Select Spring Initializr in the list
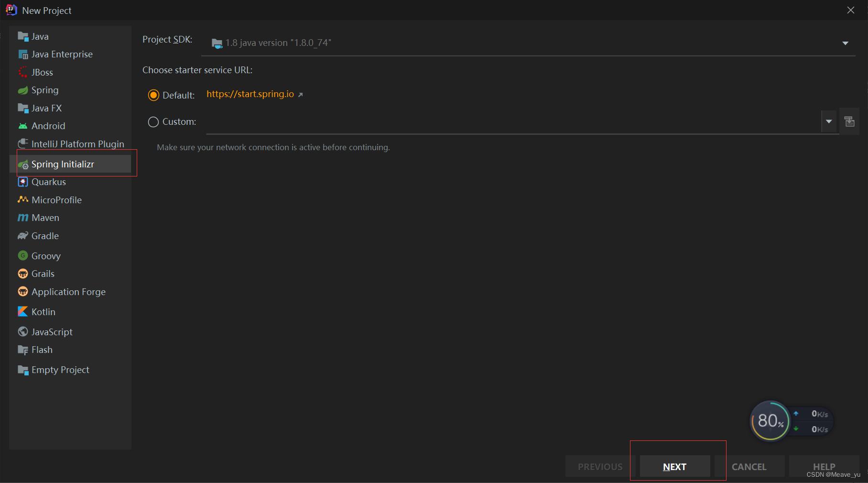The height and width of the screenshot is (483, 868). tap(70, 164)
